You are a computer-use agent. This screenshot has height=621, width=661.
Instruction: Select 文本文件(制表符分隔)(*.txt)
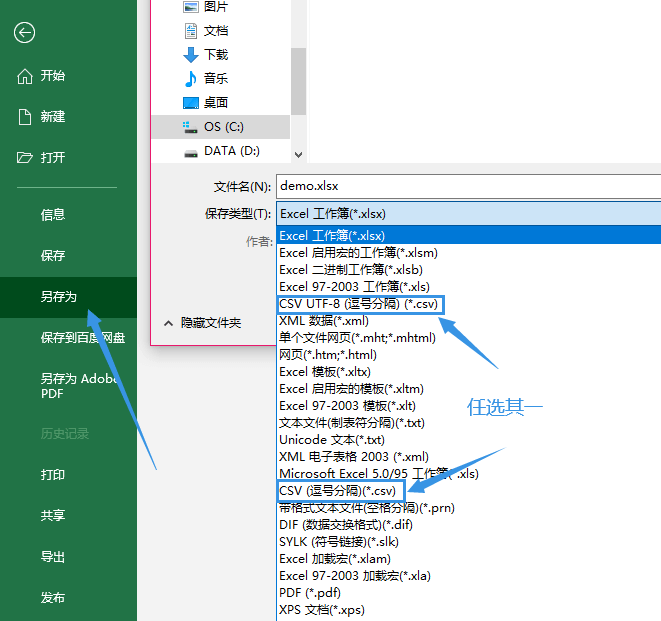[352, 423]
